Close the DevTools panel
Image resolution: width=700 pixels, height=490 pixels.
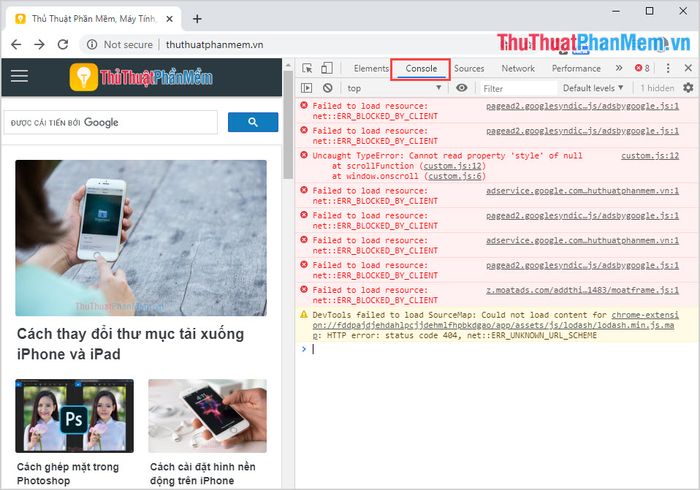pyautogui.click(x=688, y=68)
